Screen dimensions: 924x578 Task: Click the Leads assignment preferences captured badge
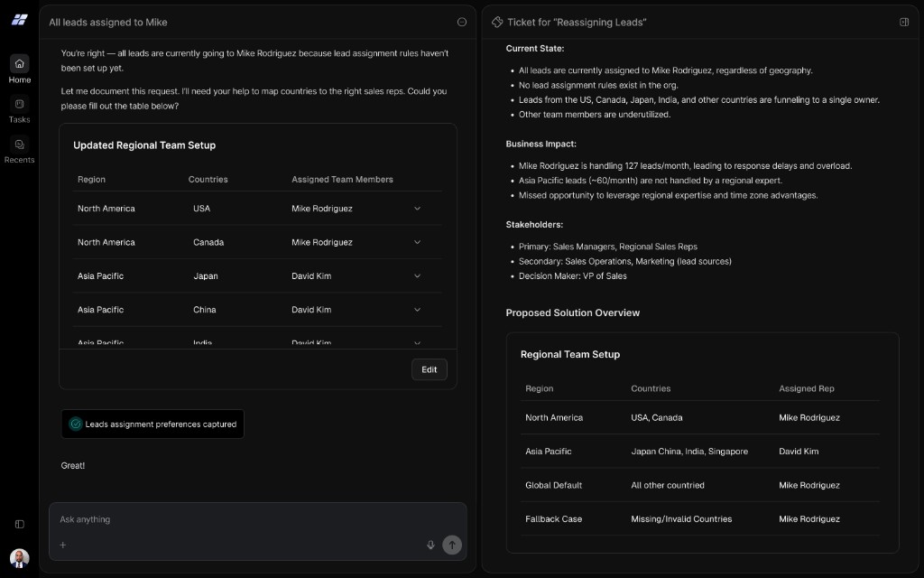coord(152,424)
